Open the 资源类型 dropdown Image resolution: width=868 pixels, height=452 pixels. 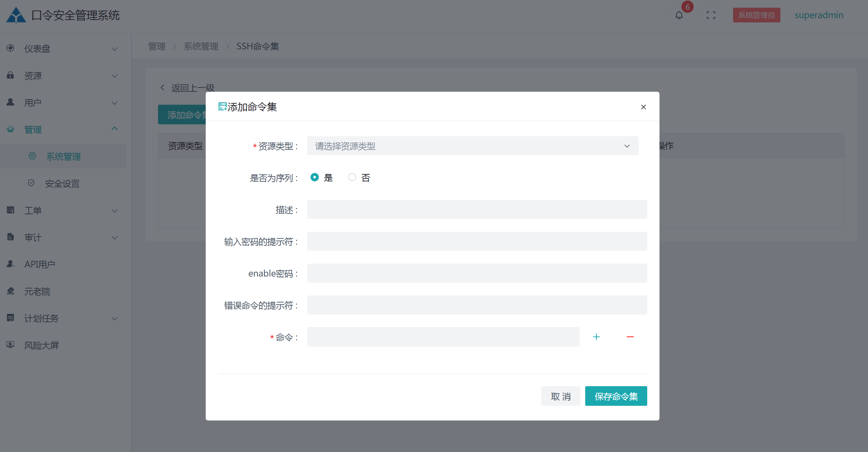coord(472,146)
